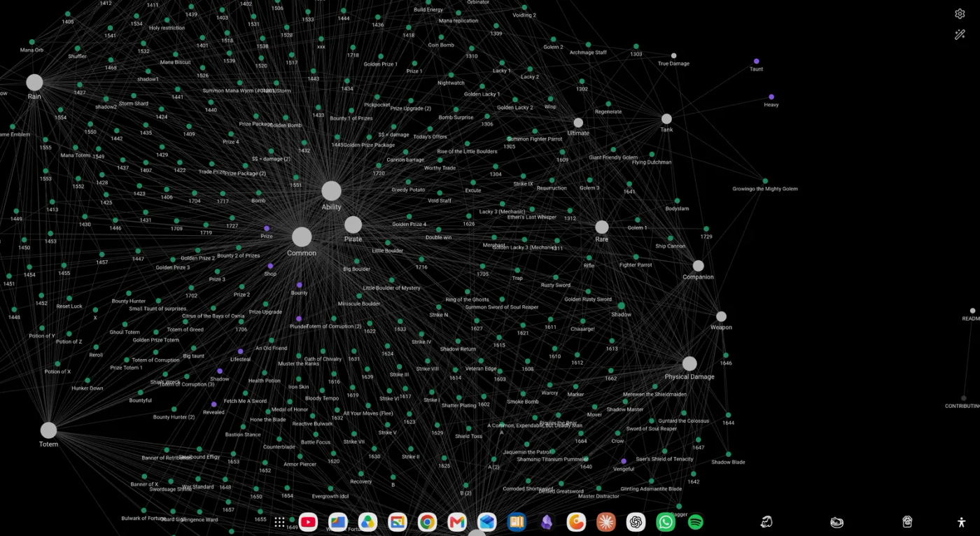Click the Flying Dutchman node
980x536 pixels.
pyautogui.click(x=651, y=154)
